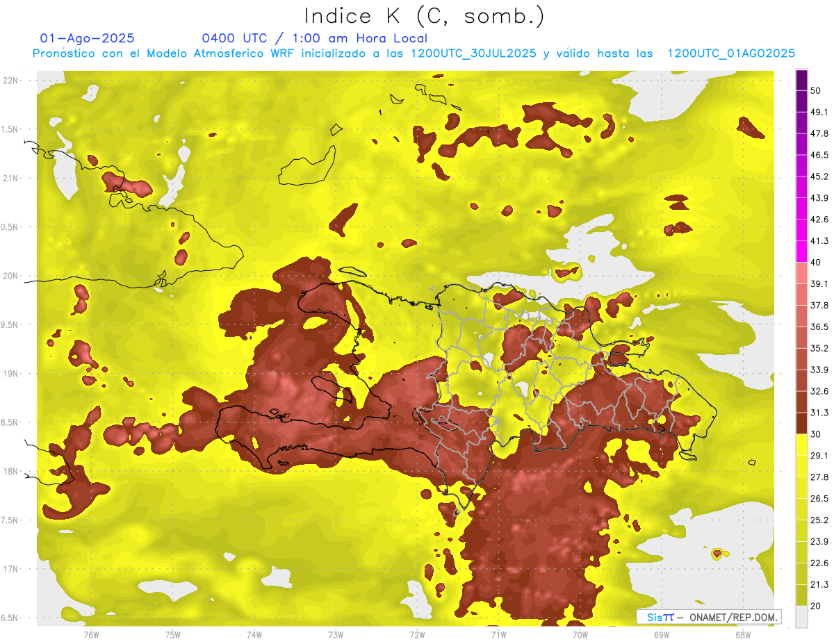
Task: Pick the gray swatch below 20
Action: 802,617
